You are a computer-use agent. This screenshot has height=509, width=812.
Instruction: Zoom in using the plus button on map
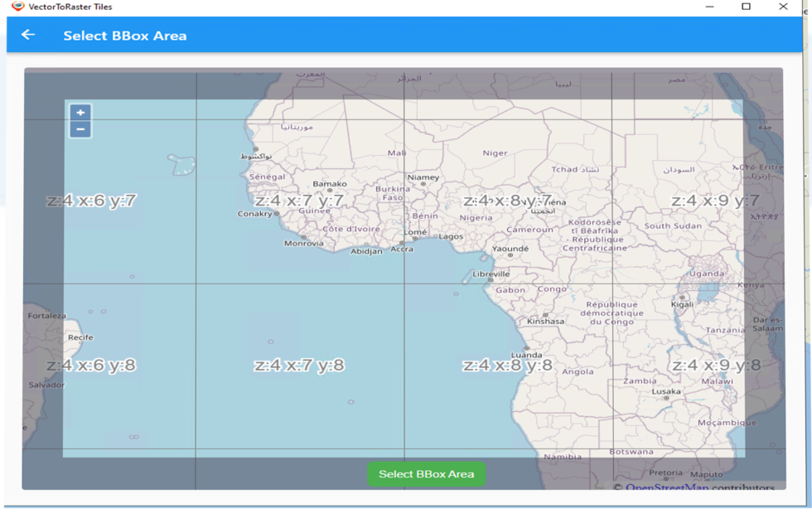pos(79,113)
